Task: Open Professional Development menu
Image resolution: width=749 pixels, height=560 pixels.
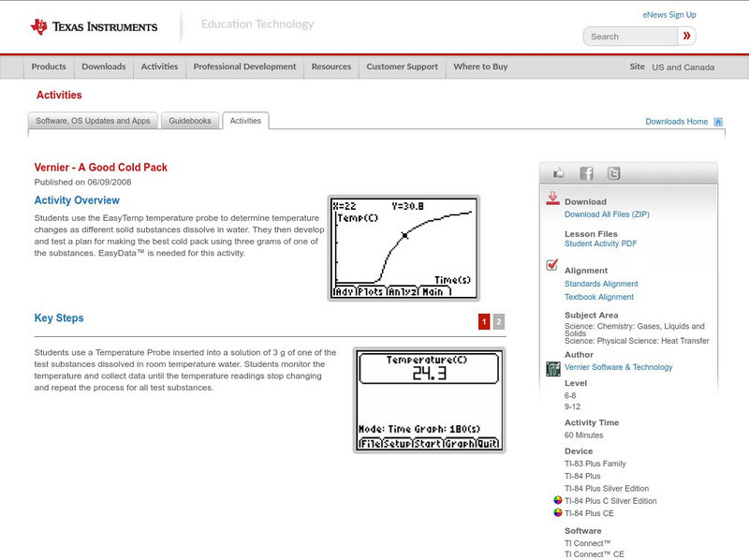Action: pos(244,66)
